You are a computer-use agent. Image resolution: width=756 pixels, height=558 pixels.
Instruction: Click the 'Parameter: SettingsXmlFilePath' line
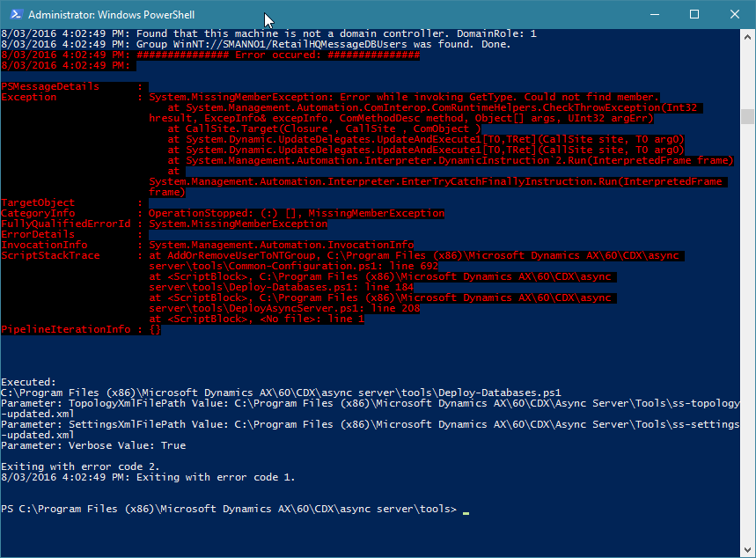pyautogui.click(x=371, y=430)
